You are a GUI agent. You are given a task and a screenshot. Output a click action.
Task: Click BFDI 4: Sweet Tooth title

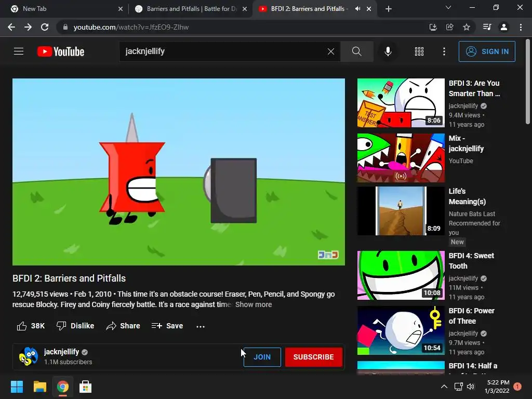pyautogui.click(x=471, y=261)
